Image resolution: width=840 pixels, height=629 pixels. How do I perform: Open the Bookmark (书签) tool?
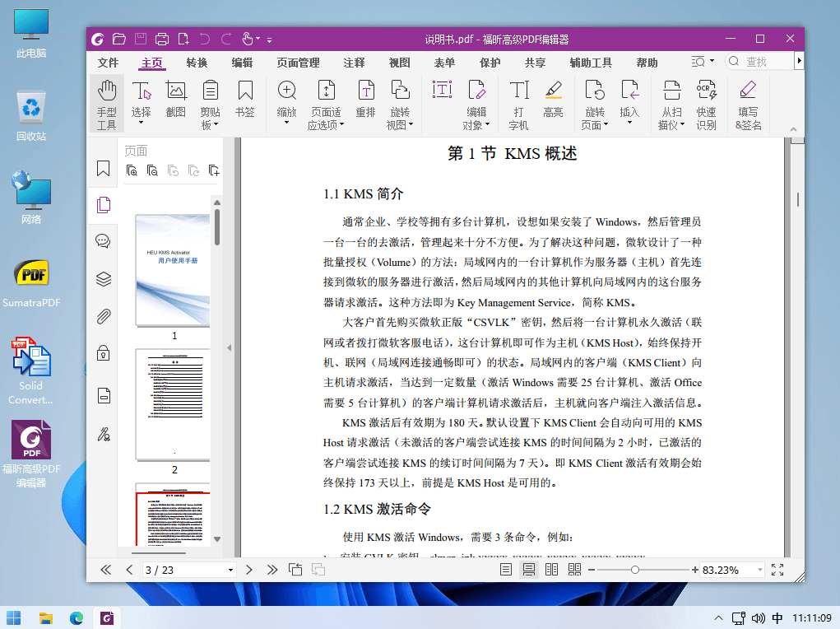245,98
